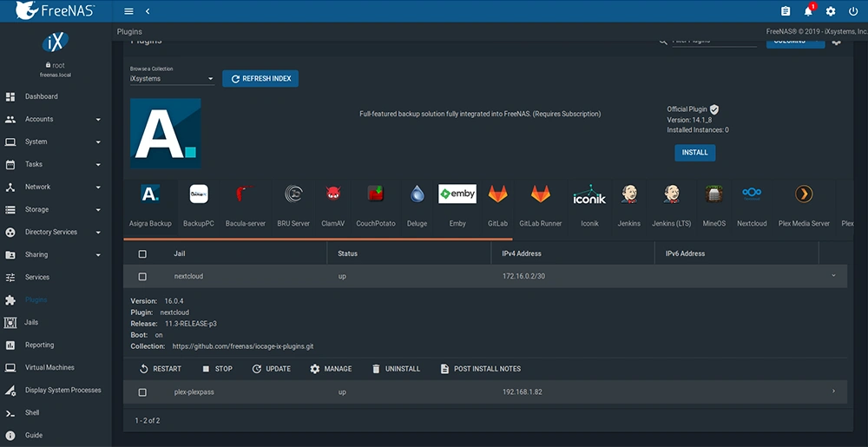The width and height of the screenshot is (868, 447).
Task: Open the alerts bell notification icon
Action: [808, 11]
